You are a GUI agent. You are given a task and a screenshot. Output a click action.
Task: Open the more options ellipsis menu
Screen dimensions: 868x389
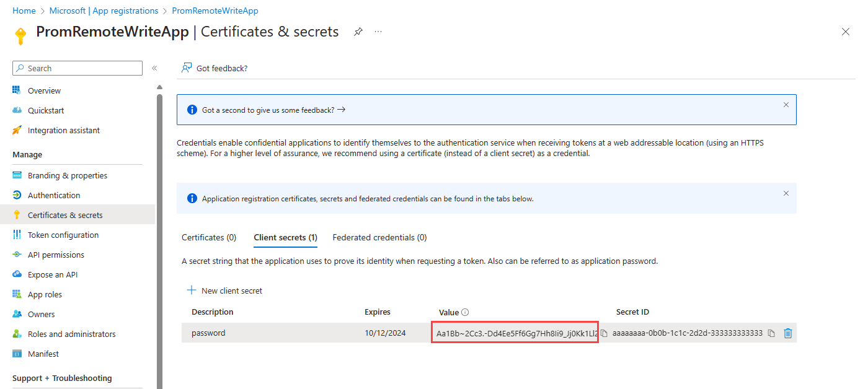[378, 32]
